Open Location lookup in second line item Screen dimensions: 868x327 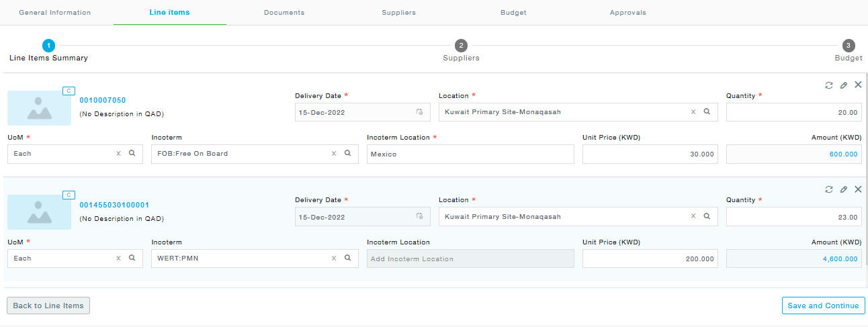(x=707, y=217)
